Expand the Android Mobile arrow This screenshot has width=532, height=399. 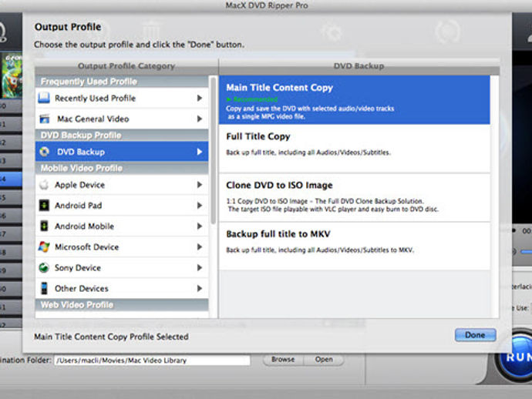pos(200,226)
